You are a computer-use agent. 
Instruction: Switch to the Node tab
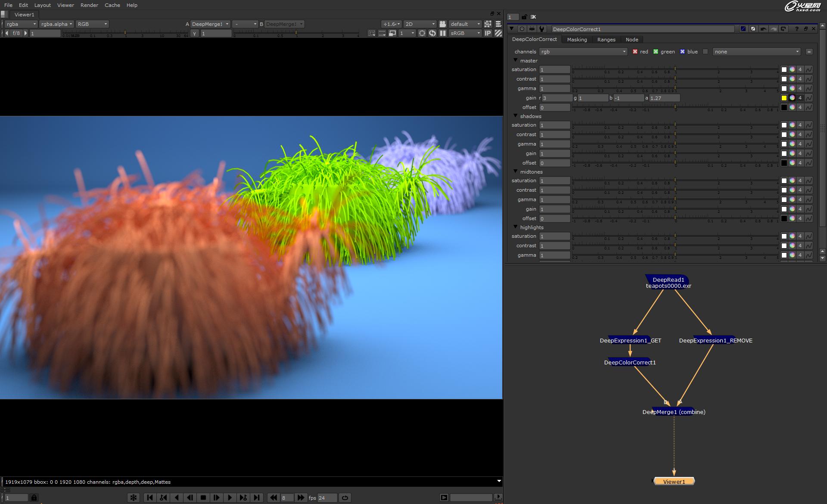(632, 40)
